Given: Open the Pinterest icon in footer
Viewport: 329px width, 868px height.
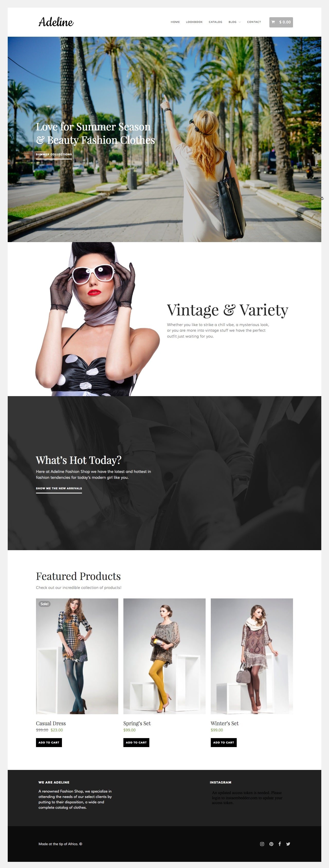Looking at the screenshot, I should (x=271, y=844).
